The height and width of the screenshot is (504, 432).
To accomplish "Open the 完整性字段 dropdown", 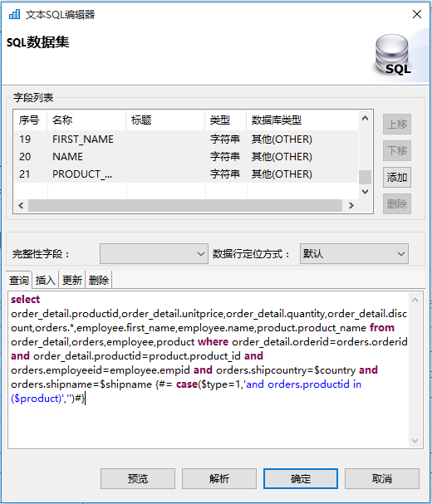I will point(154,254).
